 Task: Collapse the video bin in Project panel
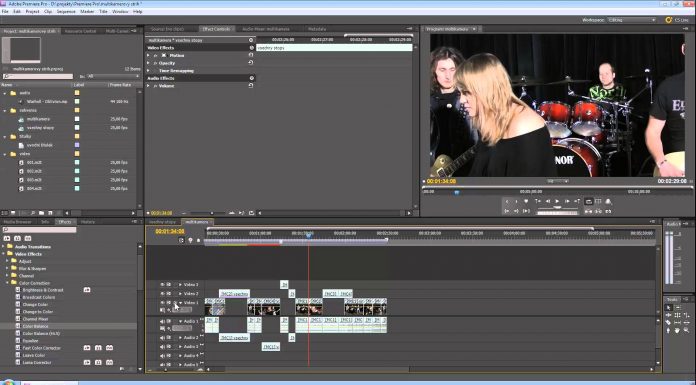pyautogui.click(x=5, y=154)
